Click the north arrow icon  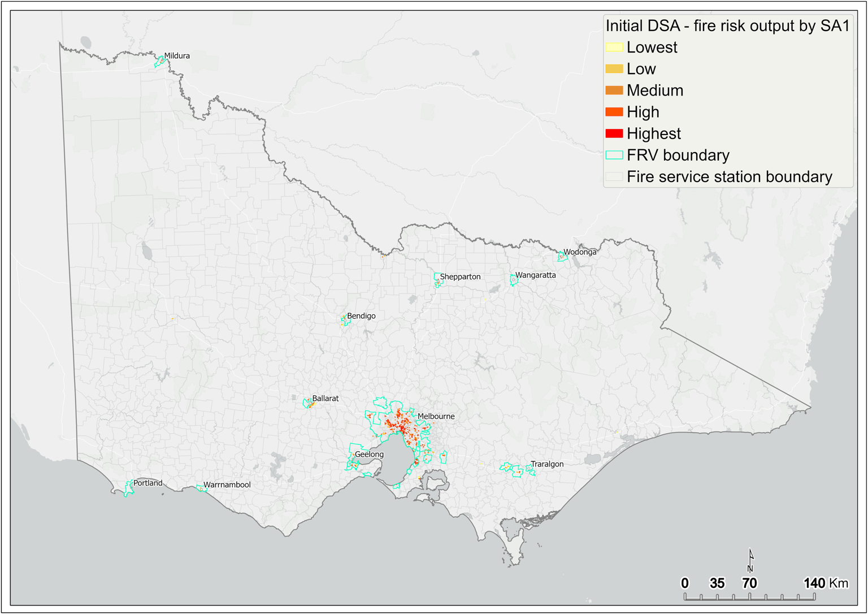coord(751,560)
